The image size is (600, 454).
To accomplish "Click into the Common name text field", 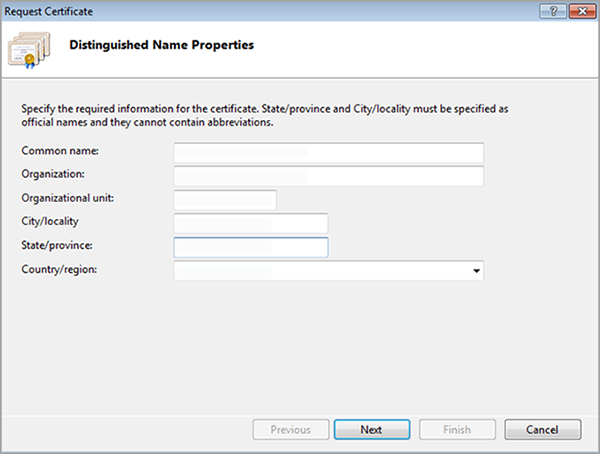I will click(328, 152).
